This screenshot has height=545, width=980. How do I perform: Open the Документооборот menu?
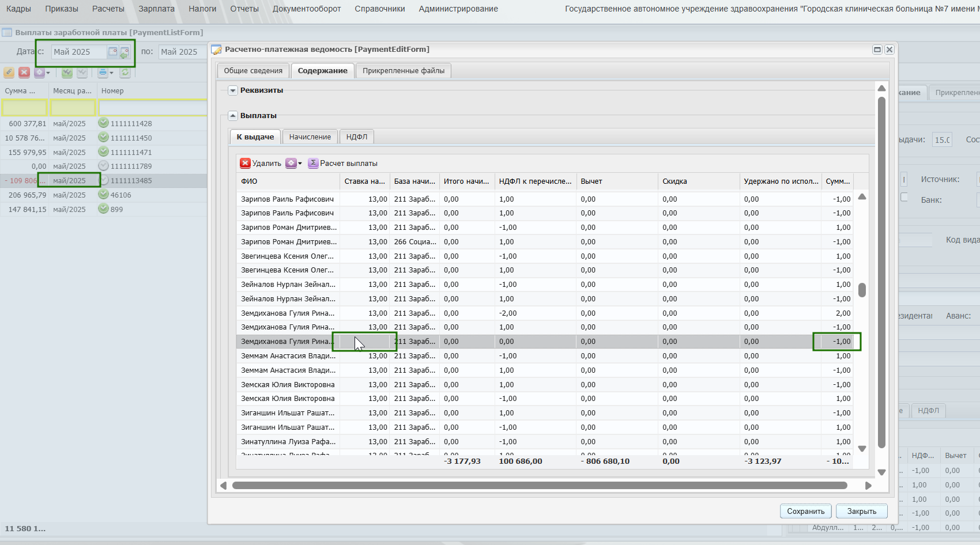(307, 9)
